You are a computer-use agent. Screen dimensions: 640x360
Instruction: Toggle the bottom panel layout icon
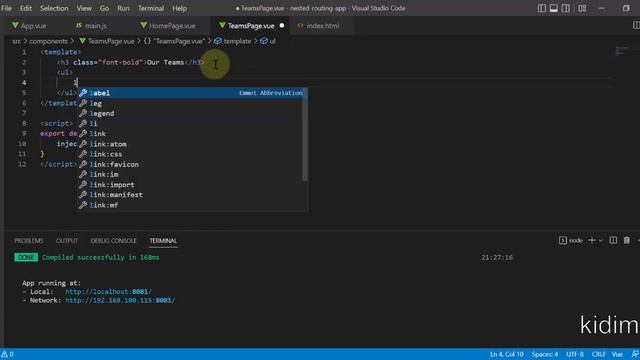pos(553,8)
